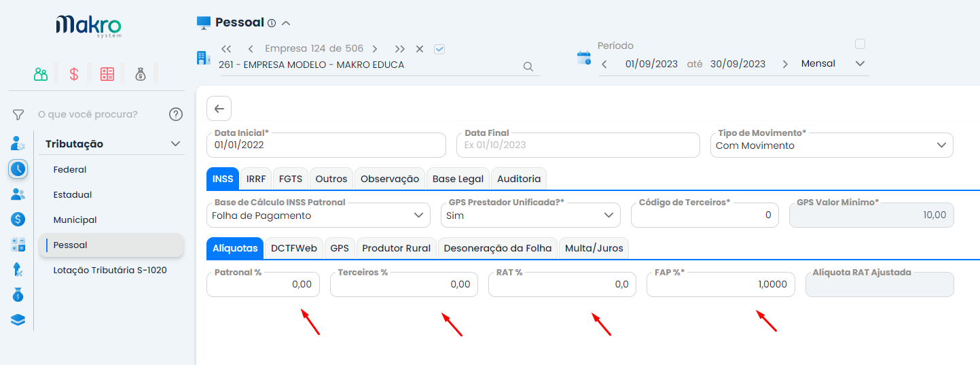This screenshot has height=365, width=980.
Task: Collapse the Pessoal title chevron
Action: point(286,23)
